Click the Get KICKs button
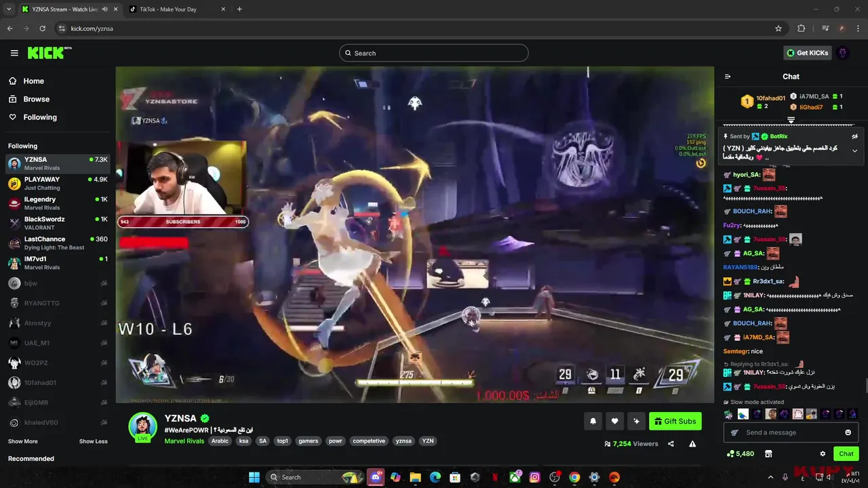 click(x=807, y=53)
